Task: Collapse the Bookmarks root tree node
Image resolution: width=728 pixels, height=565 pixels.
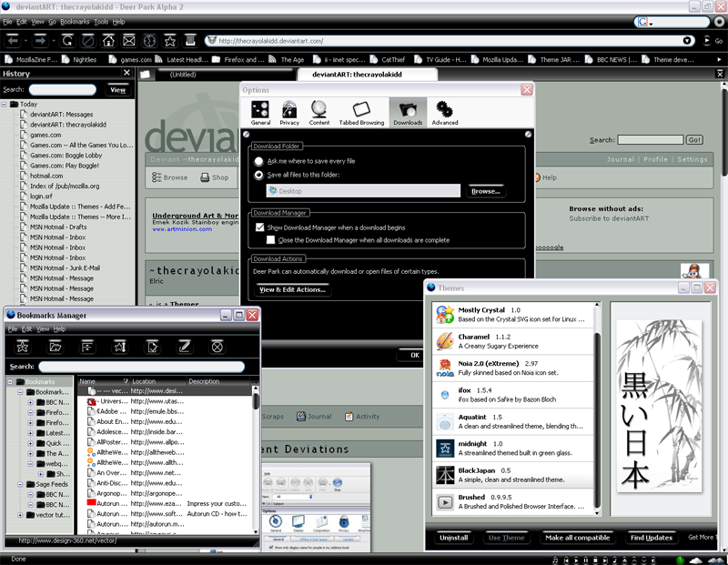Action: pyautogui.click(x=10, y=381)
